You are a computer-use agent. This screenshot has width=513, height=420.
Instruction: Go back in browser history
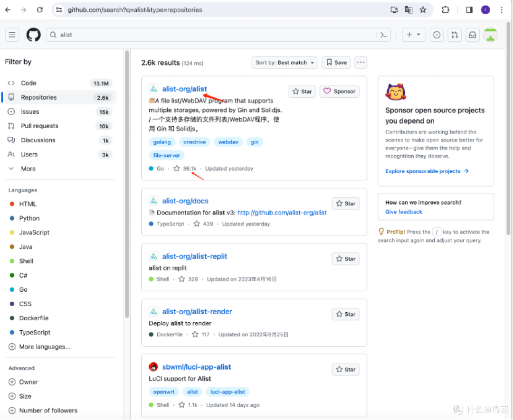click(x=8, y=10)
